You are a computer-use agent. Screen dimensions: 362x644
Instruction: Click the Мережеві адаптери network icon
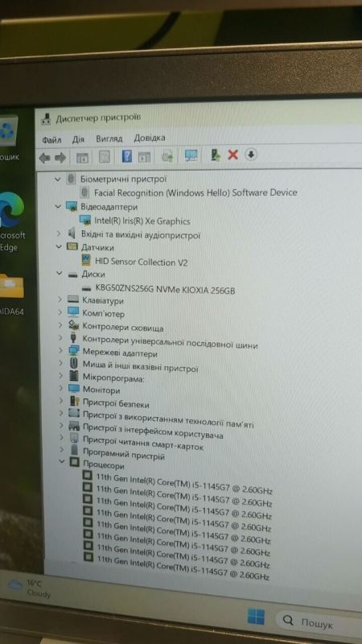74,351
